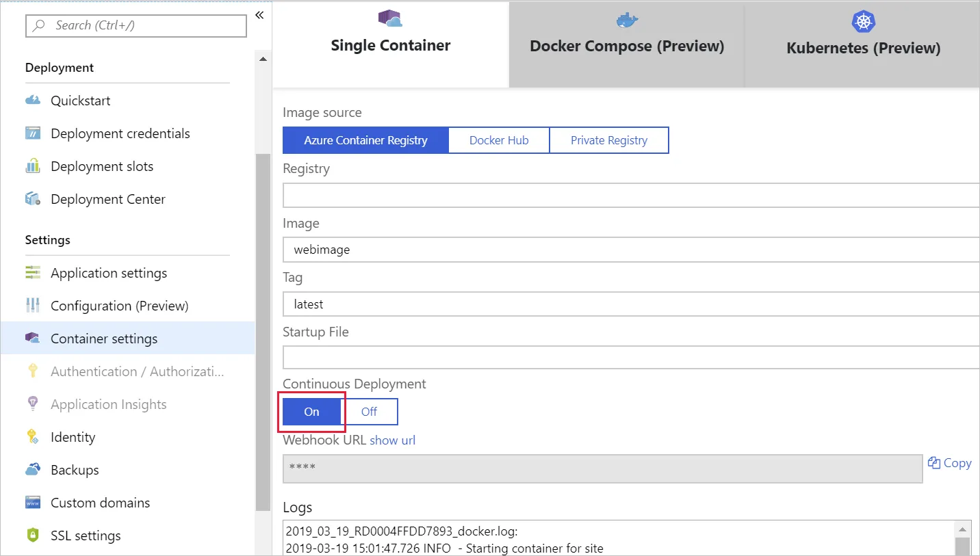Select Azure Container Registry image source
The width and height of the screenshot is (980, 556).
point(365,140)
